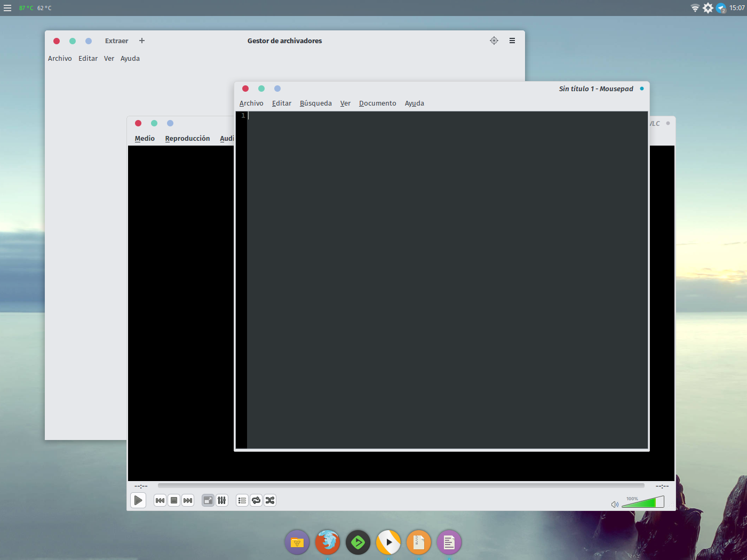Open Ver menu in Mousepad

click(345, 103)
